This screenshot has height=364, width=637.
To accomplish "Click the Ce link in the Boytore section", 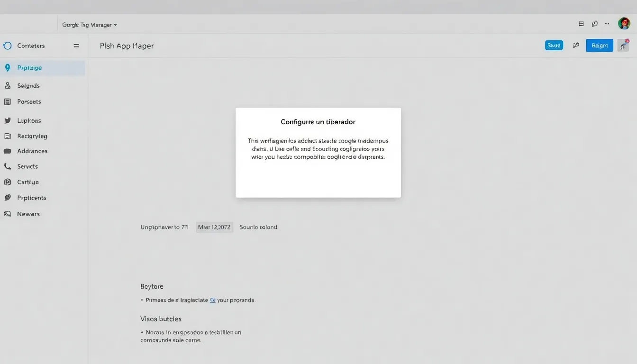I will point(214,300).
